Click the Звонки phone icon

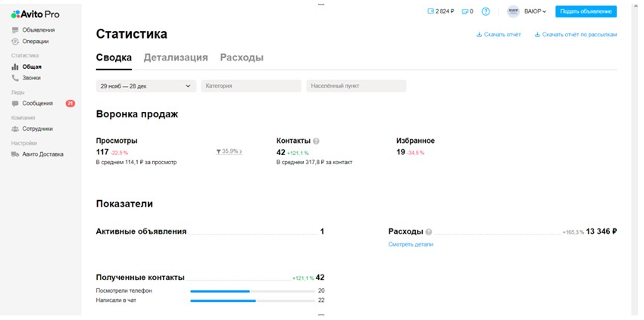[x=15, y=78]
